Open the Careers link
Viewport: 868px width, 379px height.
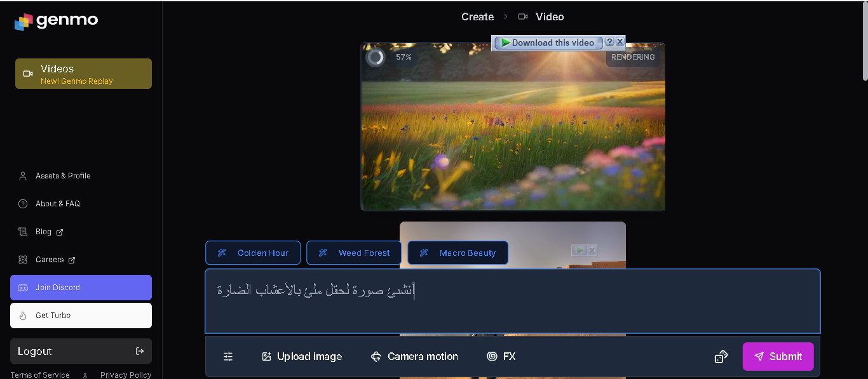click(x=50, y=260)
